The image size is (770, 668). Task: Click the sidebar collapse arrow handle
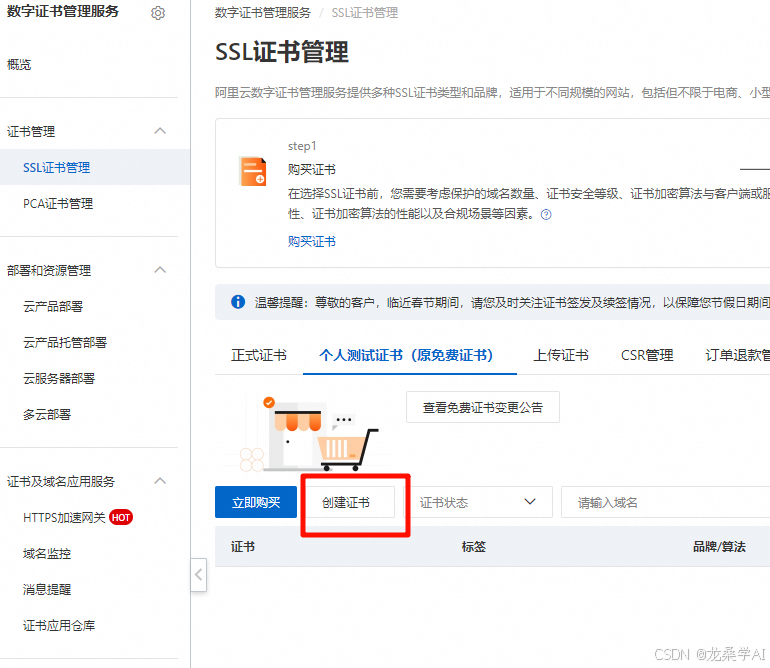click(198, 575)
